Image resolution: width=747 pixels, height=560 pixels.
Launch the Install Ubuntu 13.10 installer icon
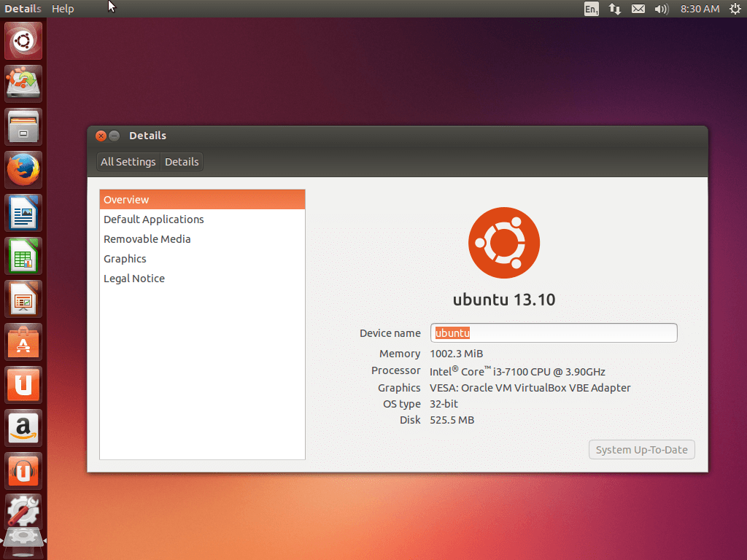(x=23, y=84)
